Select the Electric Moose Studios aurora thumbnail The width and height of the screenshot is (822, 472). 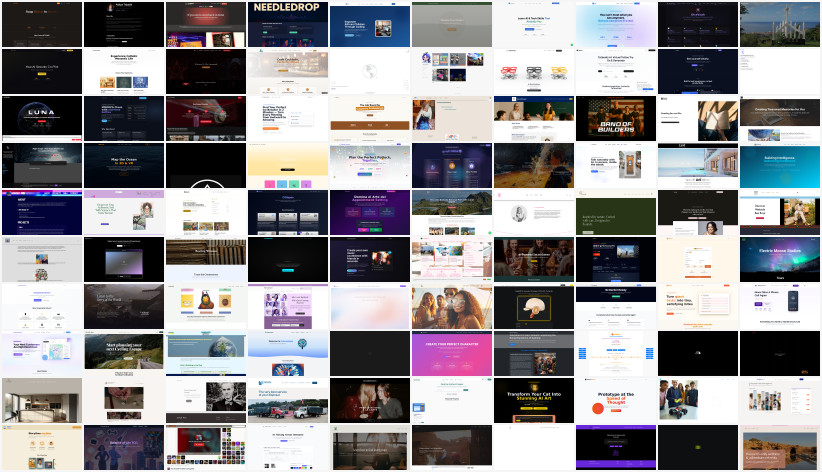click(x=780, y=259)
